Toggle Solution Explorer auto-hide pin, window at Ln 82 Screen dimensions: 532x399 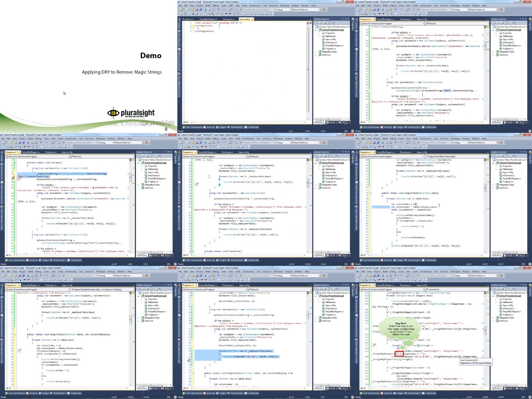pos(523,152)
